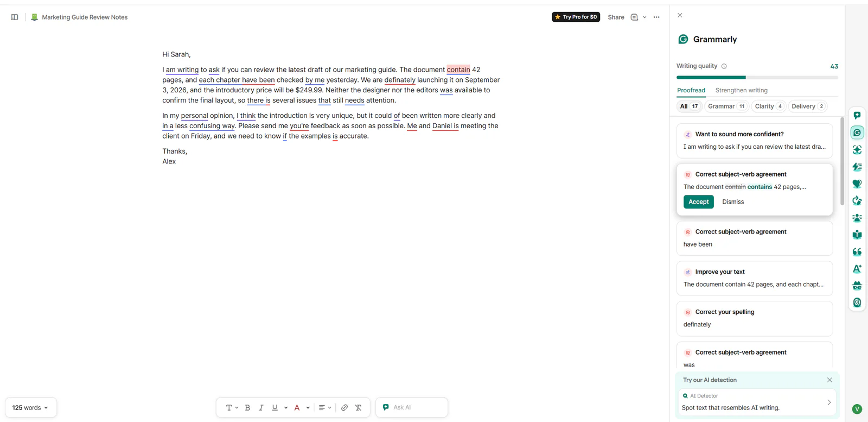
Task: Click the heart icon in right rail
Action: (857, 184)
